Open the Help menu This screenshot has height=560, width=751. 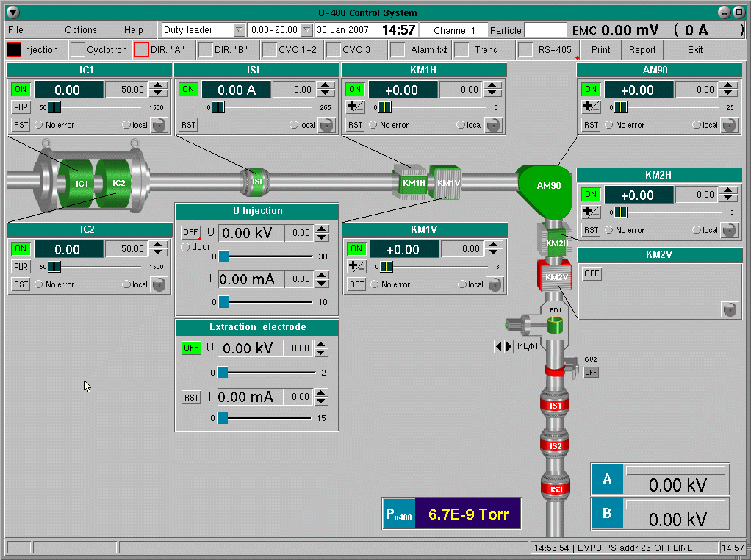click(134, 30)
